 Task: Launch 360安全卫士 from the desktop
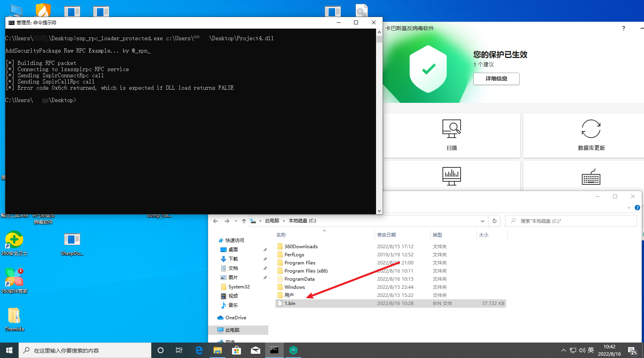[14, 240]
